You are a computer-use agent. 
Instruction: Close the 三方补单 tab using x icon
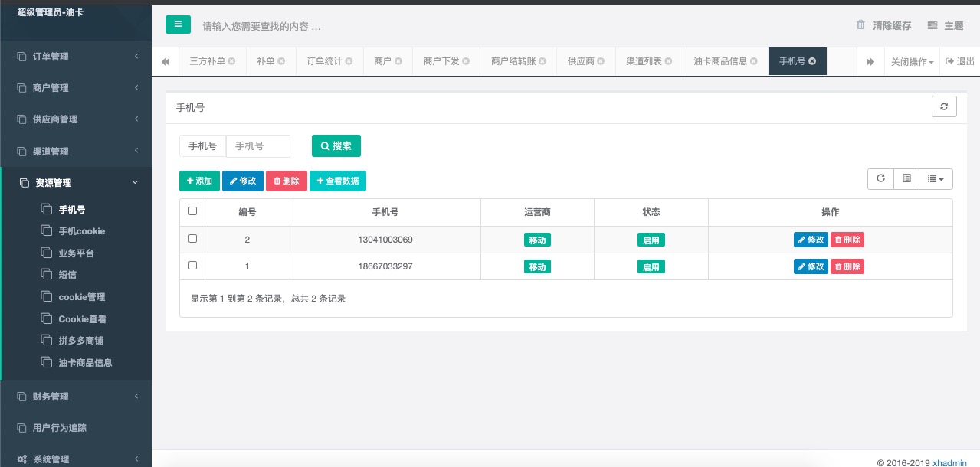[x=231, y=61]
